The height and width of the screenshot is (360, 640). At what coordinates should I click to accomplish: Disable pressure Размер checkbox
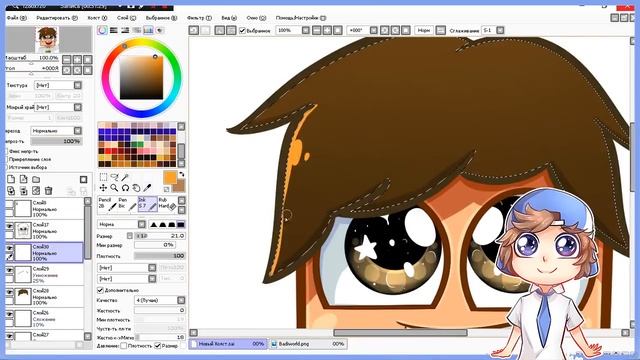[x=158, y=346]
